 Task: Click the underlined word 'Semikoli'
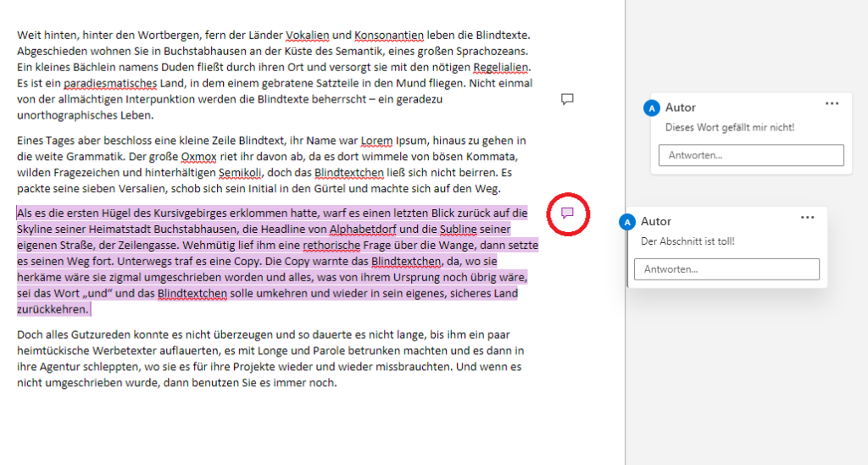coord(241,173)
